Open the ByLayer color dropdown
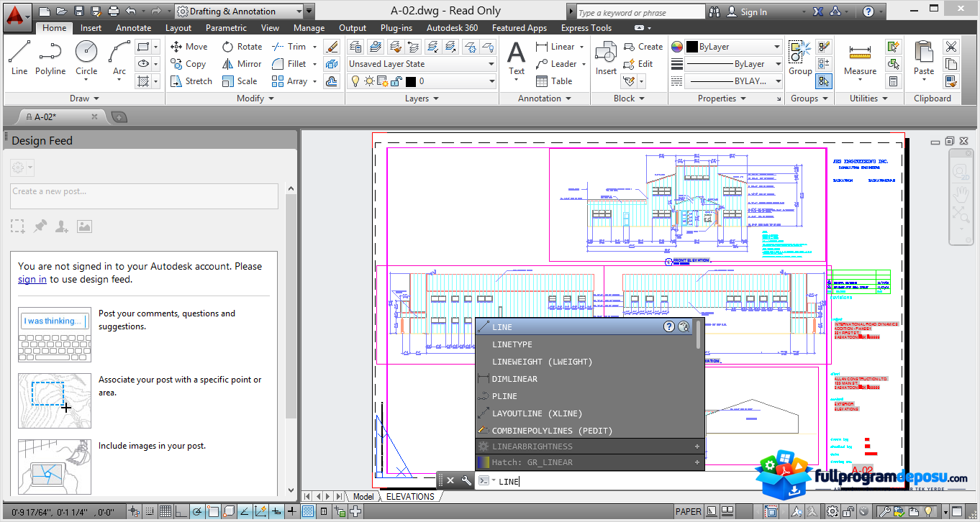 pyautogui.click(x=733, y=47)
